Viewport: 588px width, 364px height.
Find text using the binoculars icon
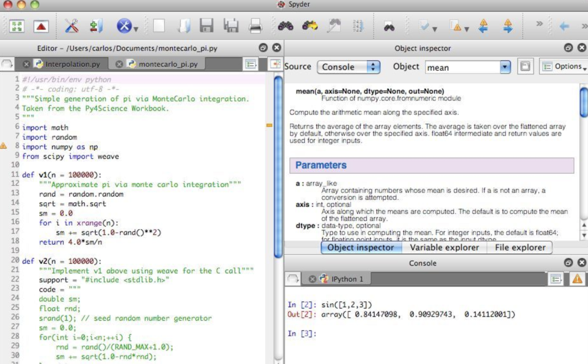pos(286,26)
